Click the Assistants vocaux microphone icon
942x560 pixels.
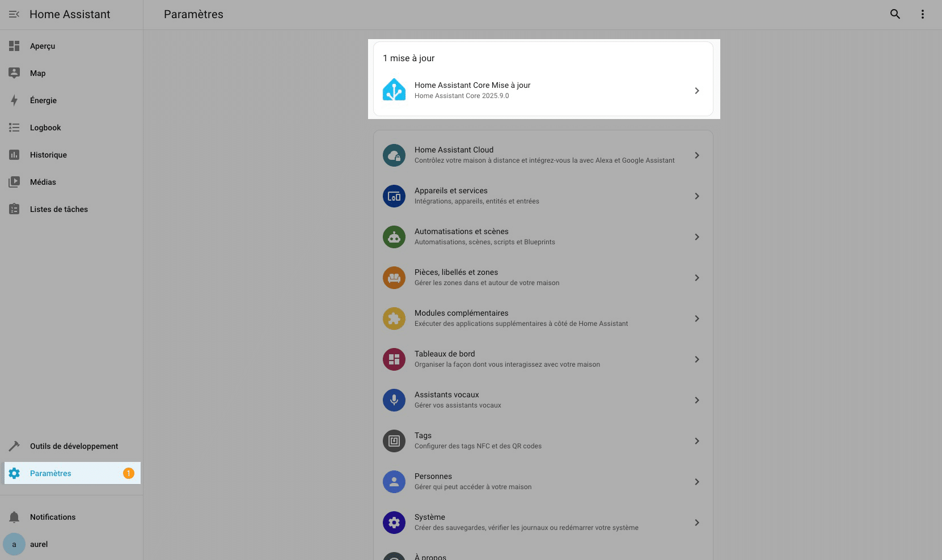point(394,400)
